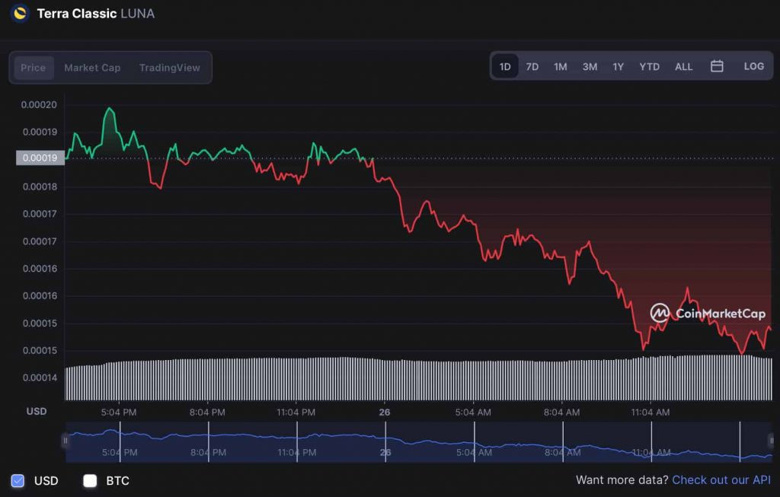
Task: Show ALL time price history
Action: coord(683,67)
